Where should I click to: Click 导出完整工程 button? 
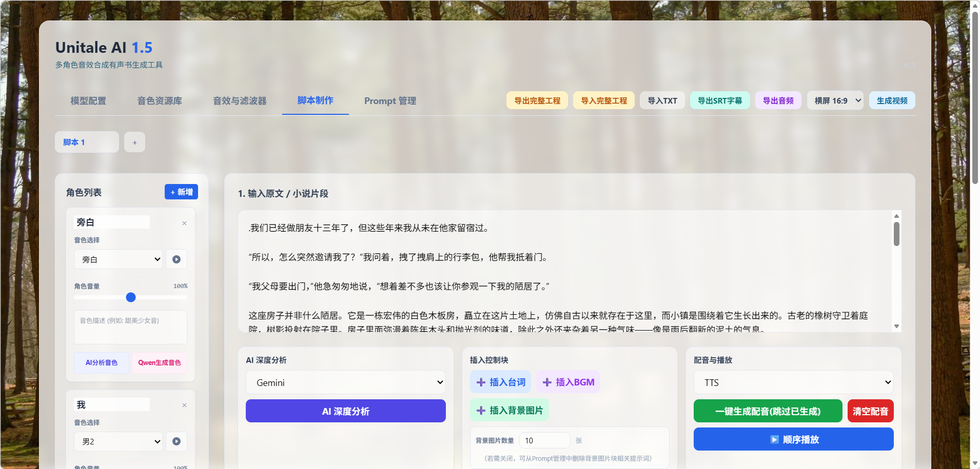537,100
